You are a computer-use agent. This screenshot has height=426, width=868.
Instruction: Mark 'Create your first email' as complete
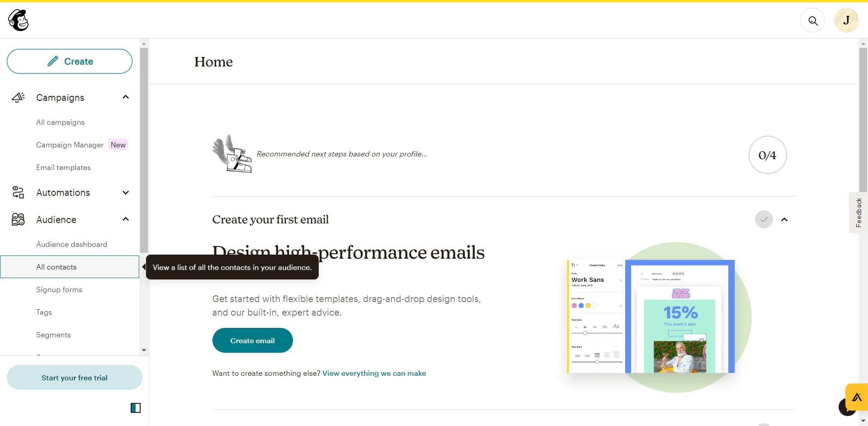pyautogui.click(x=764, y=219)
